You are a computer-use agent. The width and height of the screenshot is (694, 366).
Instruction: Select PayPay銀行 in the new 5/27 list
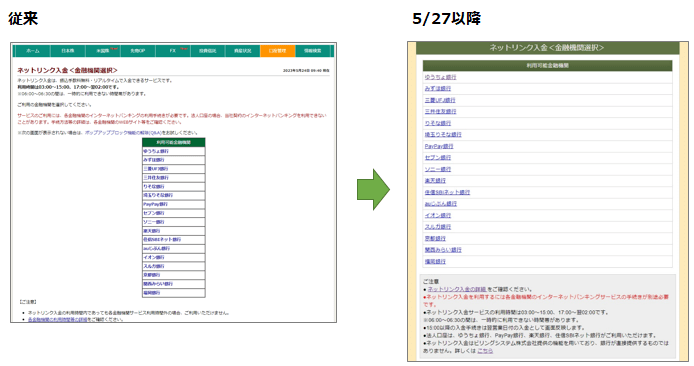click(x=439, y=146)
